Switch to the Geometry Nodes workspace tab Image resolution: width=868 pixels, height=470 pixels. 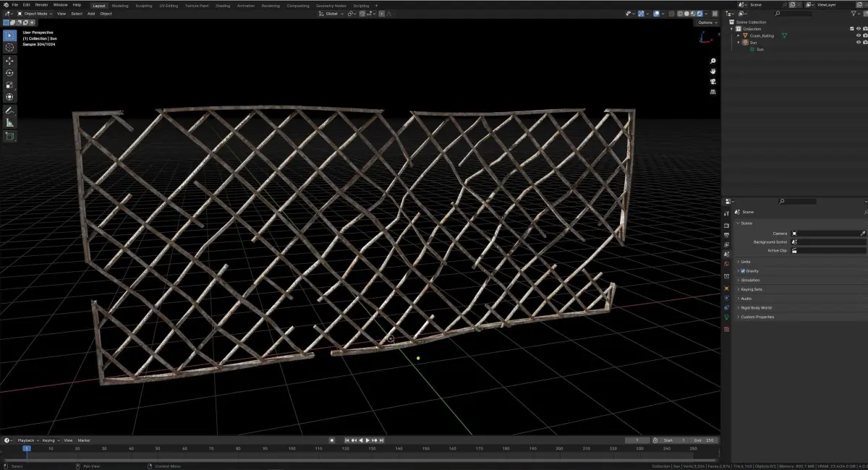331,5
